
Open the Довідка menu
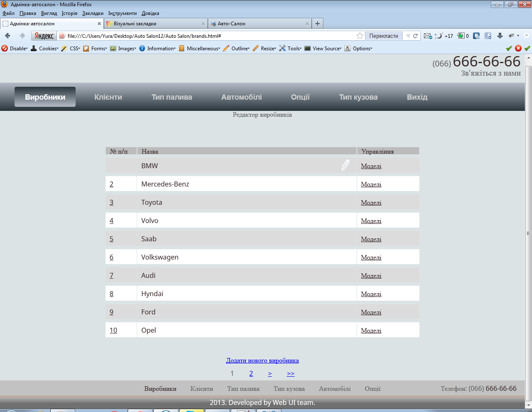150,13
